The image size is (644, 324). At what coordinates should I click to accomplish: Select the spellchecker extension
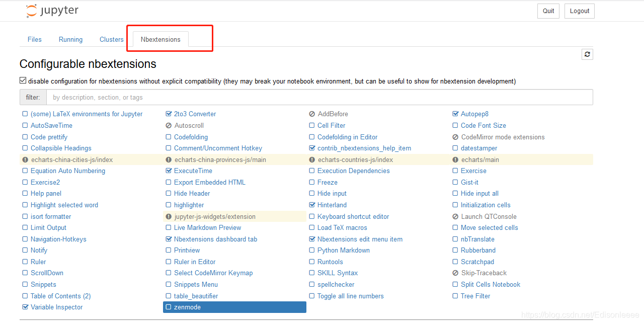(x=336, y=285)
